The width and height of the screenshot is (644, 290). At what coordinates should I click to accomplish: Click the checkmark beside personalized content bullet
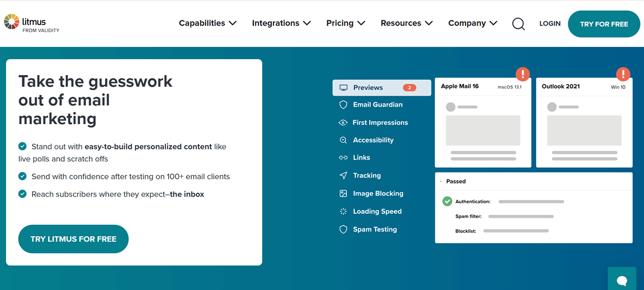pyautogui.click(x=22, y=147)
